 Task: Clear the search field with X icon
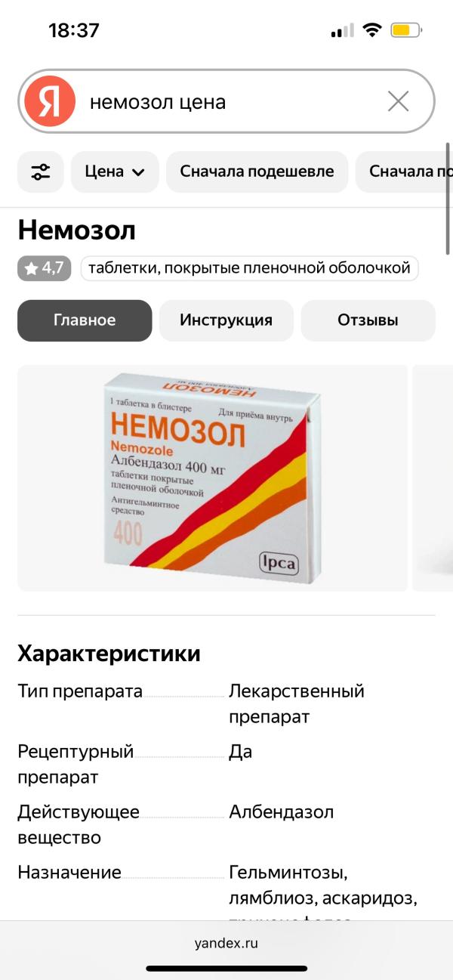pyautogui.click(x=398, y=101)
